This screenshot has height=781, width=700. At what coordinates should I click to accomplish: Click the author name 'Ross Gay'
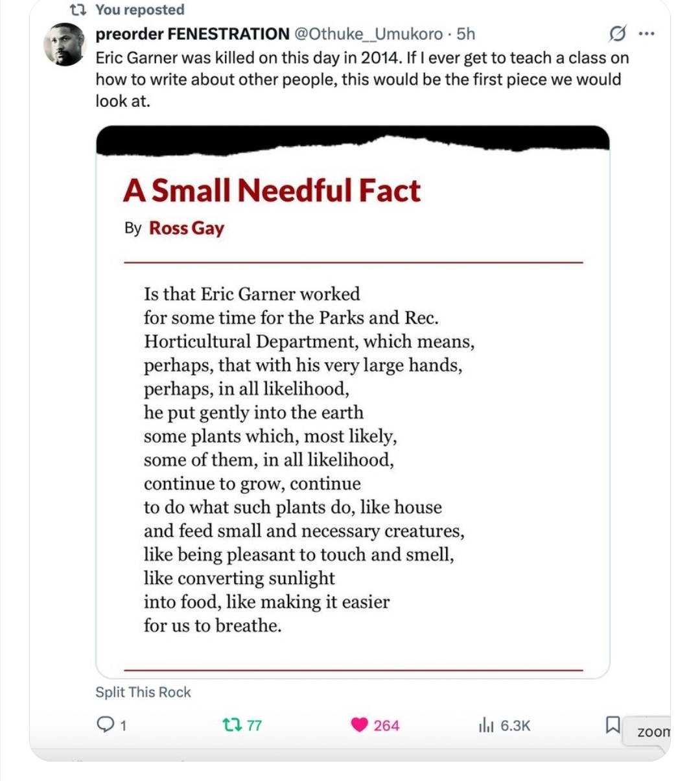click(187, 228)
